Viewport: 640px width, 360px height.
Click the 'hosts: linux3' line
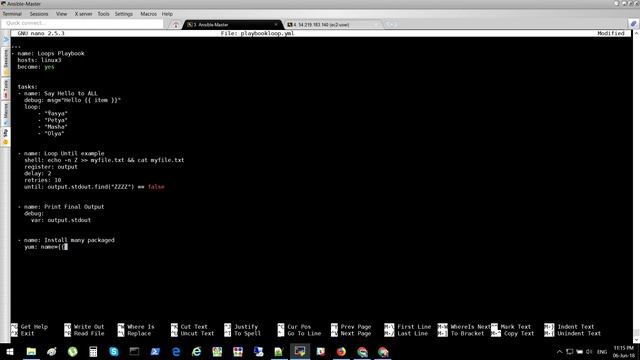pyautogui.click(x=39, y=60)
